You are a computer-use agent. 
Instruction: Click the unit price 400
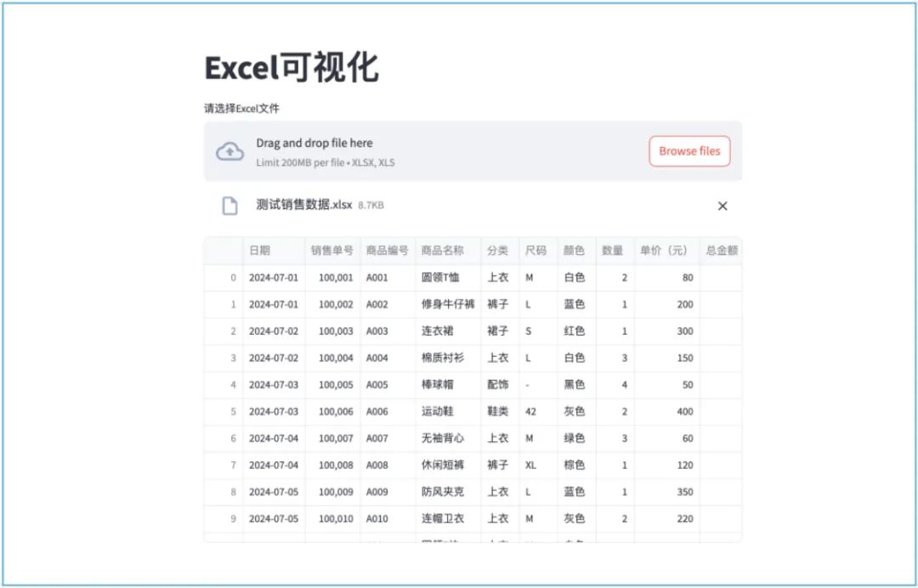[x=667, y=411]
